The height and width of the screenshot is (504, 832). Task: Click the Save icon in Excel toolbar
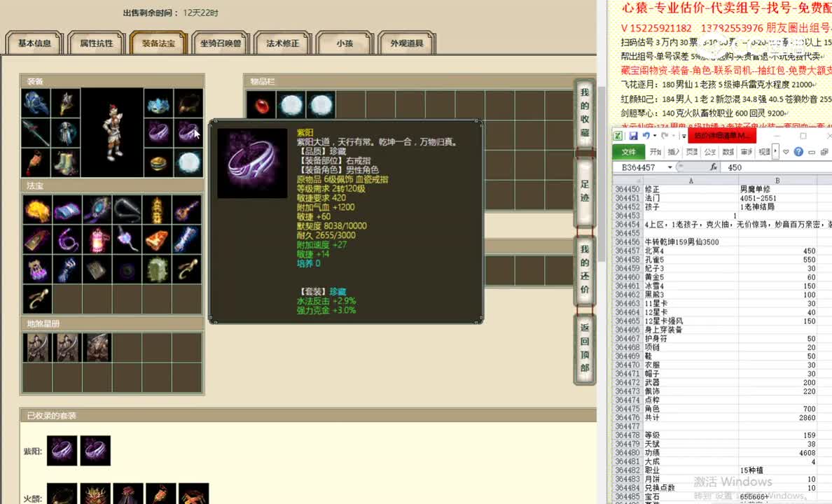(632, 136)
